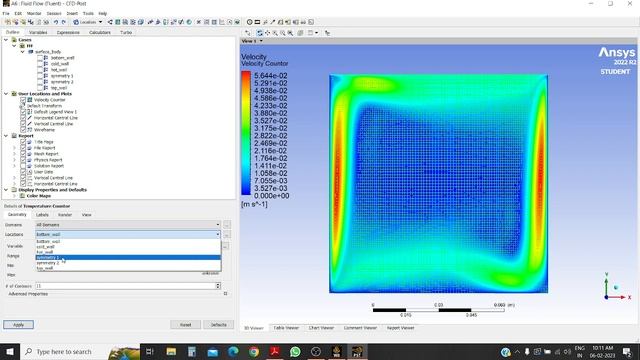Click the ellipsis button beside the Domains field
The image size is (640, 360).
coord(227,224)
